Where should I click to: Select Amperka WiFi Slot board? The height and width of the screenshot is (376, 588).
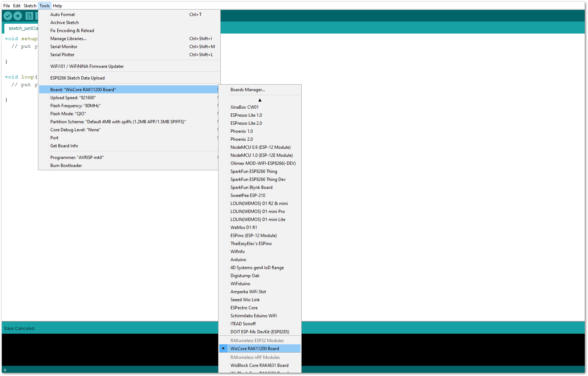click(x=260, y=292)
